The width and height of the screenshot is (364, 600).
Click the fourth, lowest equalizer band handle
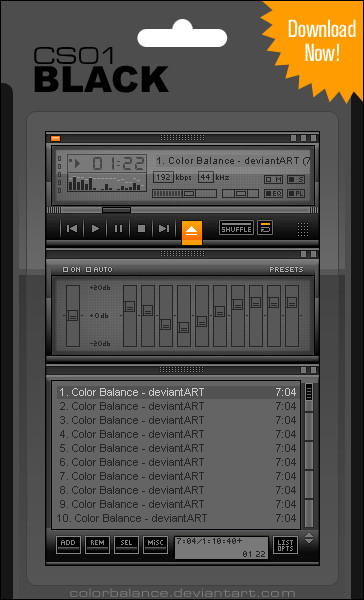(184, 328)
